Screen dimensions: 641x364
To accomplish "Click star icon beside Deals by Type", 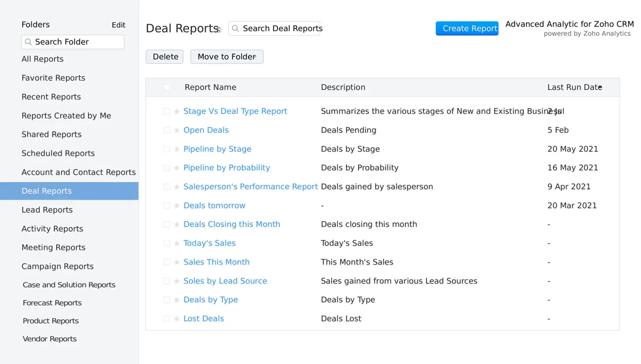I will click(177, 300).
